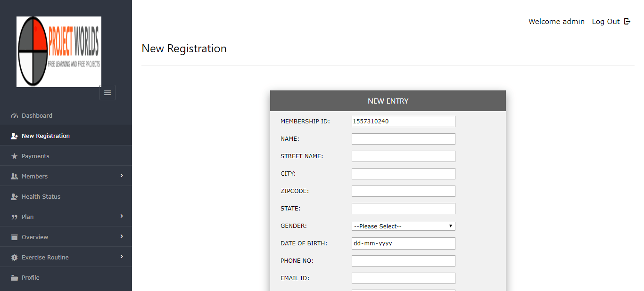Click the Profile folder icon

point(14,278)
